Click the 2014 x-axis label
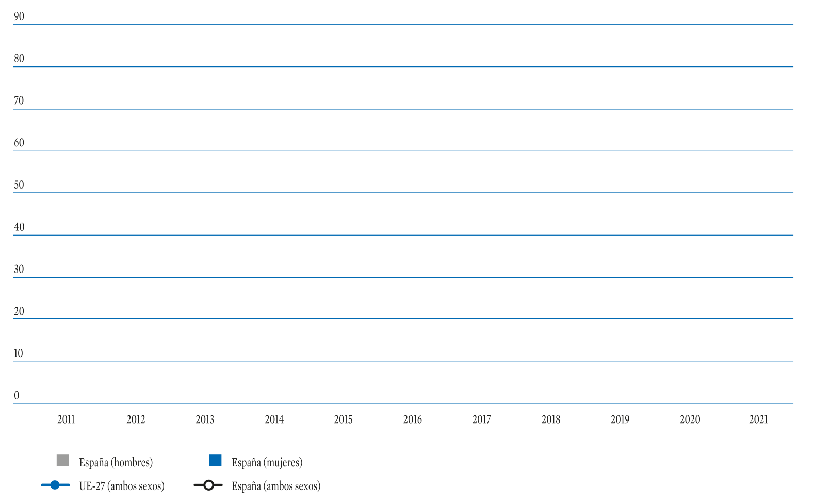814x504 pixels. click(x=274, y=419)
